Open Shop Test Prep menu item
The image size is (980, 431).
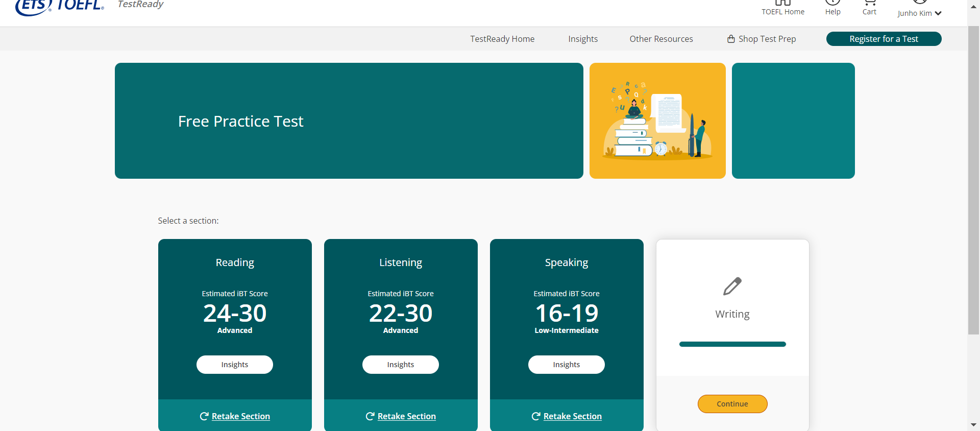click(762, 39)
